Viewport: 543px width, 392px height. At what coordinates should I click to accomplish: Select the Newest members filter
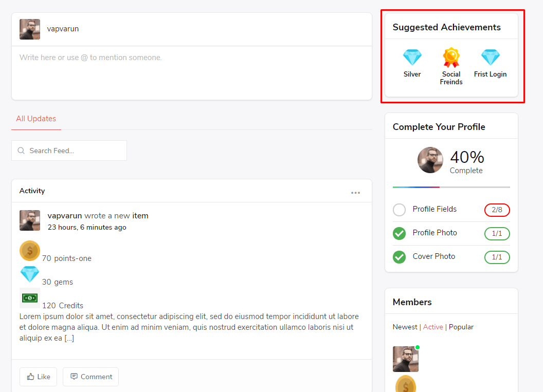[x=405, y=327]
